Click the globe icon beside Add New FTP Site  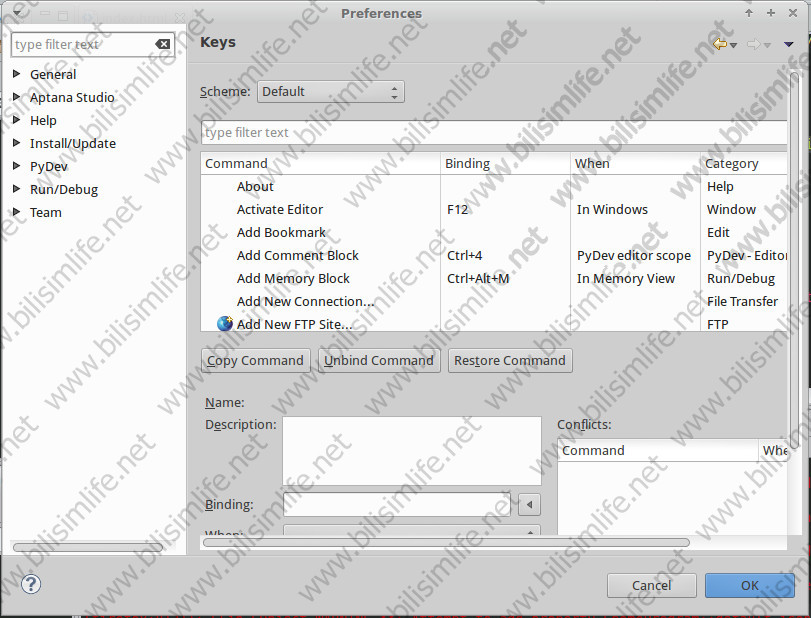coord(224,324)
